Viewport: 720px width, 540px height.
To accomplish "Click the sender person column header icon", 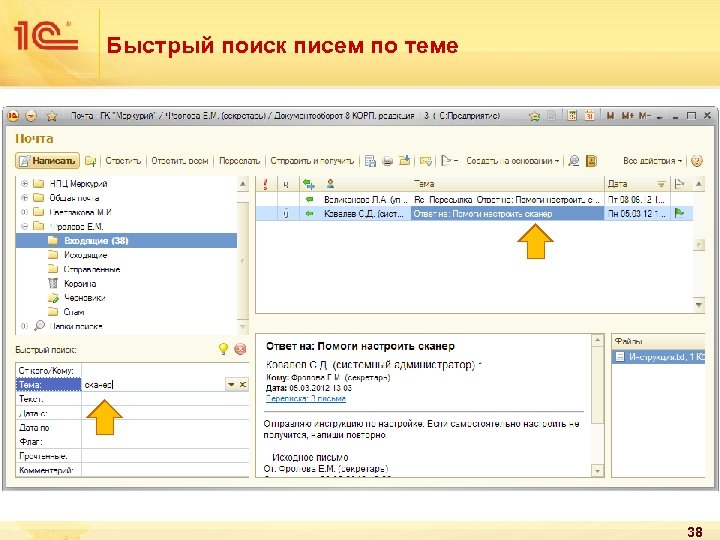I will tap(330, 184).
